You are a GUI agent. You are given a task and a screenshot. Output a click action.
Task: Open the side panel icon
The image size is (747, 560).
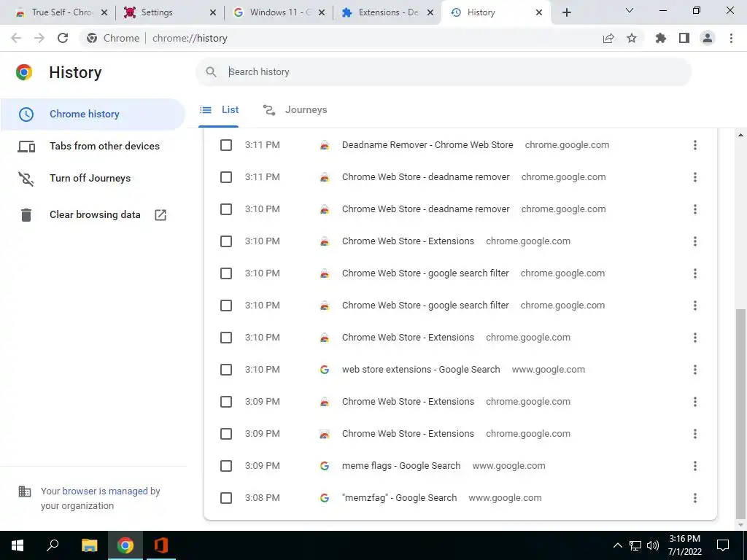coord(684,38)
